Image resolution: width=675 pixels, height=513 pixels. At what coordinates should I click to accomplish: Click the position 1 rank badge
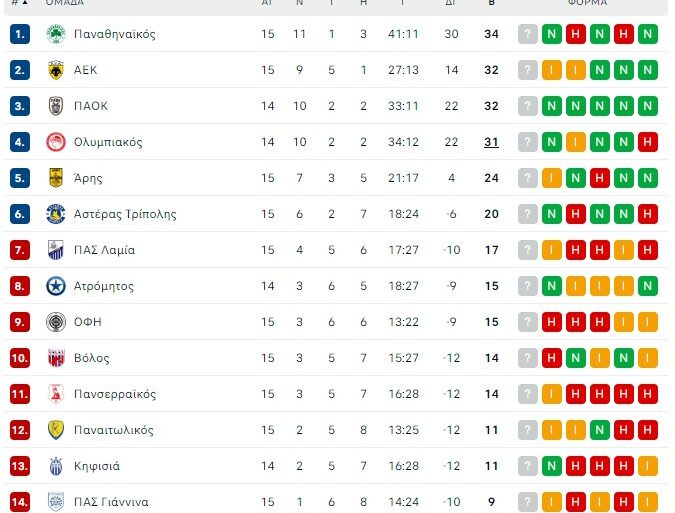(x=21, y=34)
